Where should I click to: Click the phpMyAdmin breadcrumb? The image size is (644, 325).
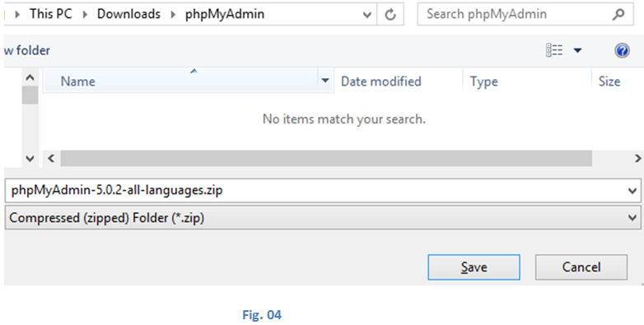[x=225, y=14]
